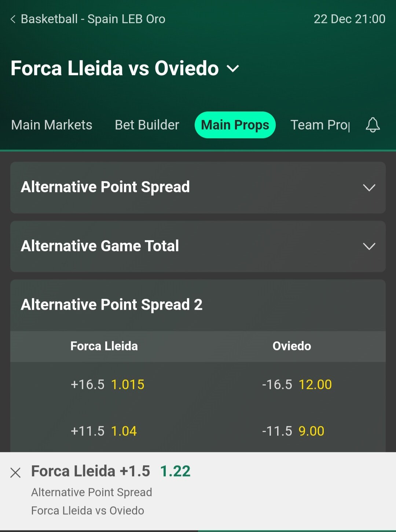396x532 pixels.
Task: Go back using the Basketball back arrow
Action: [x=13, y=19]
